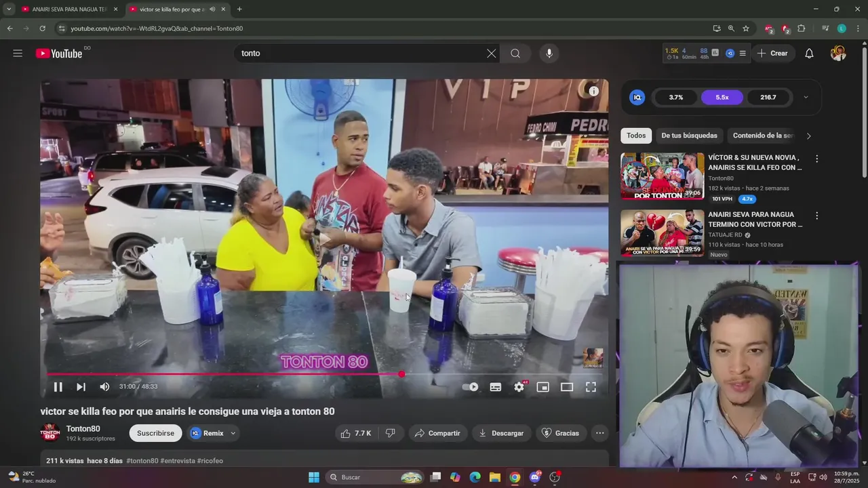Viewport: 868px width, 488px height.
Task: Start voice search with microphone
Action: click(x=549, y=54)
